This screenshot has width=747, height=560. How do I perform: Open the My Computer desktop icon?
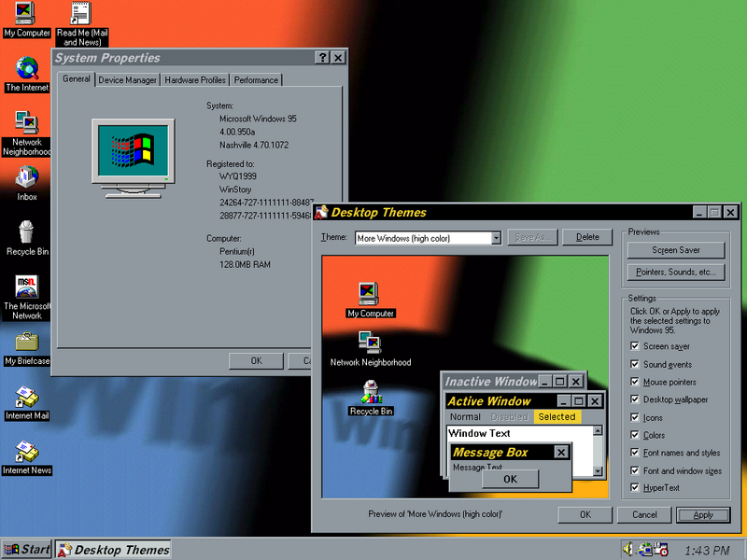(26, 14)
